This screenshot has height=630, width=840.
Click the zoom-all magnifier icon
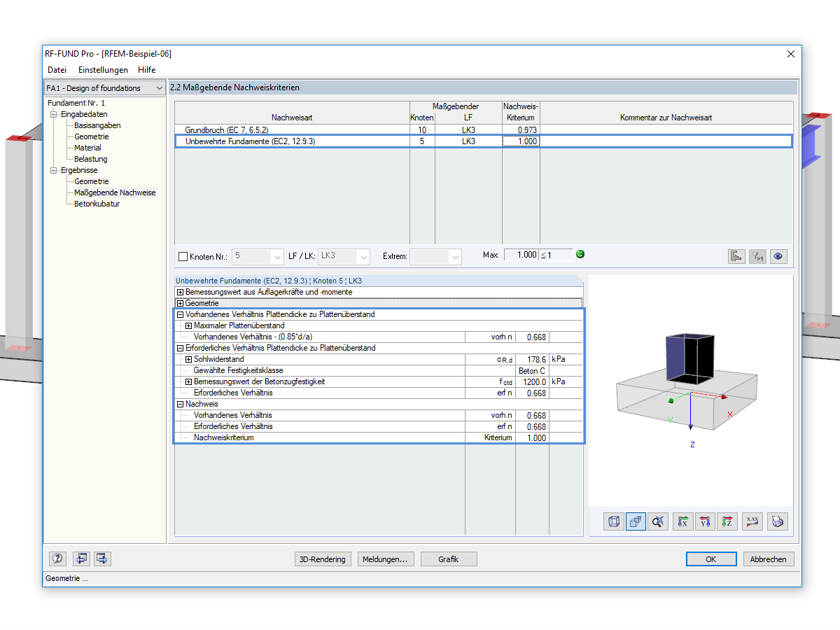point(658,521)
